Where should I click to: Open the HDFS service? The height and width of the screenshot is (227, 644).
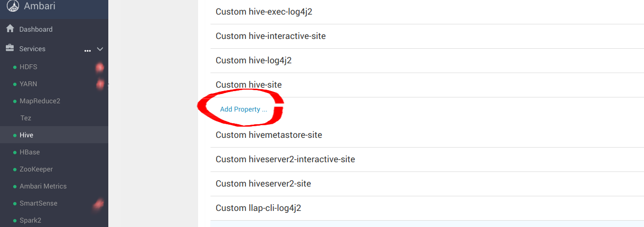pos(28,67)
